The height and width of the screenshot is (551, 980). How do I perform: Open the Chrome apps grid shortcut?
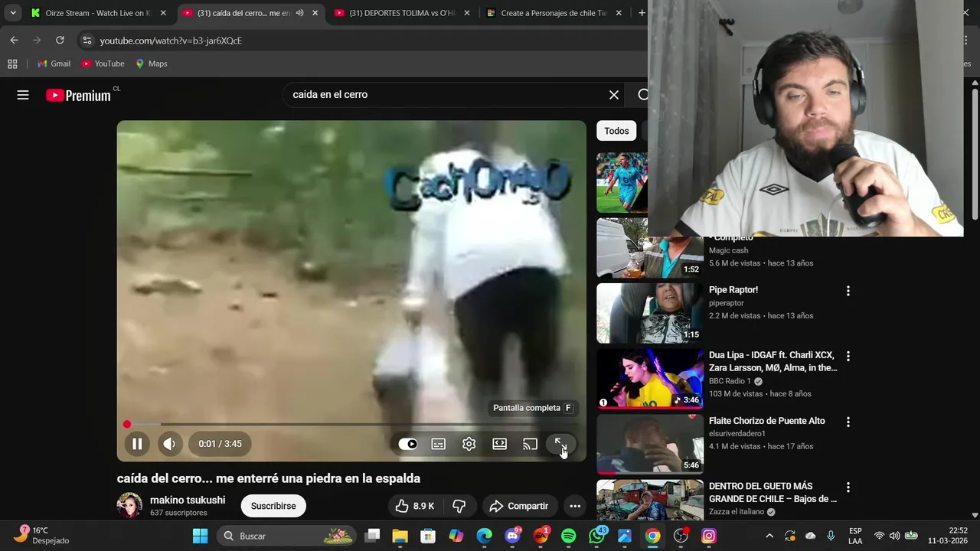pos(12,64)
